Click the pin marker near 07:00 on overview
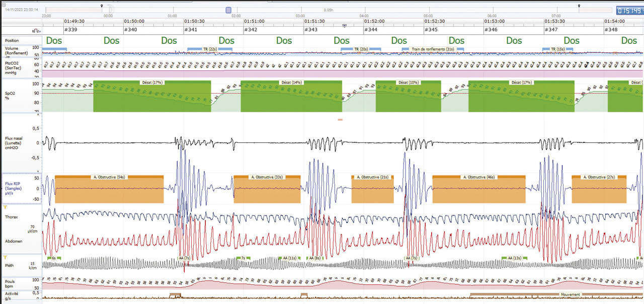 579,6
